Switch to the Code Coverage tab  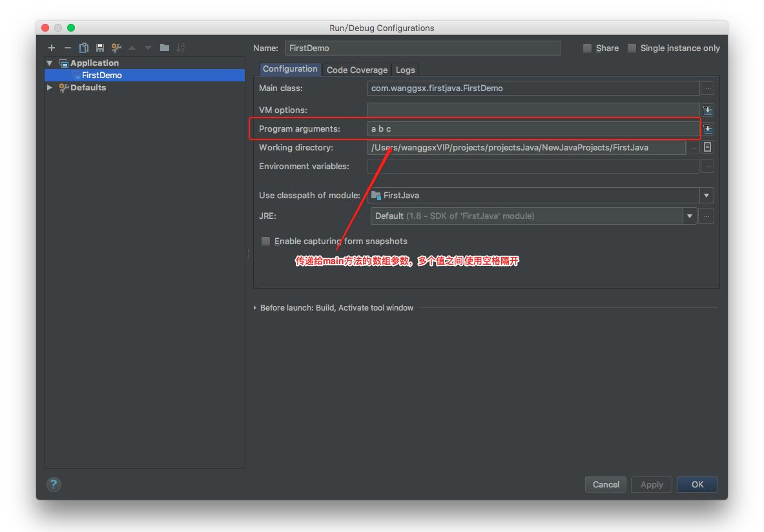click(357, 70)
